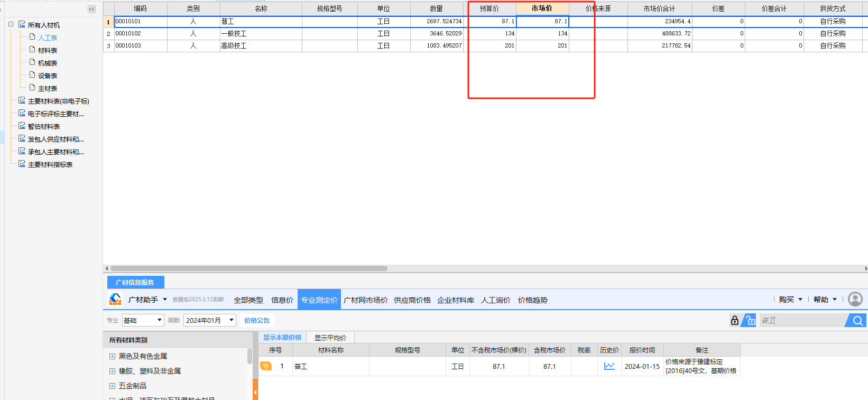
Task: Open the 人工询价 tab
Action: [496, 300]
